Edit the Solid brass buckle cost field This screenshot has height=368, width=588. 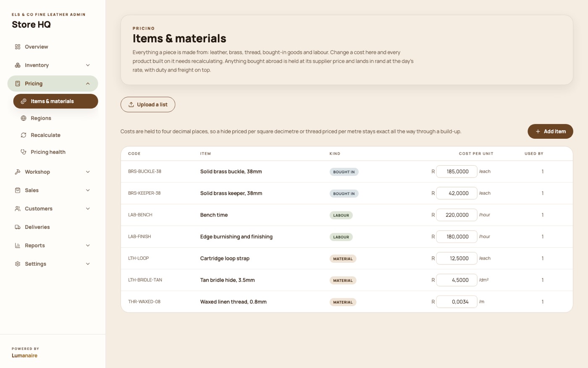click(457, 172)
